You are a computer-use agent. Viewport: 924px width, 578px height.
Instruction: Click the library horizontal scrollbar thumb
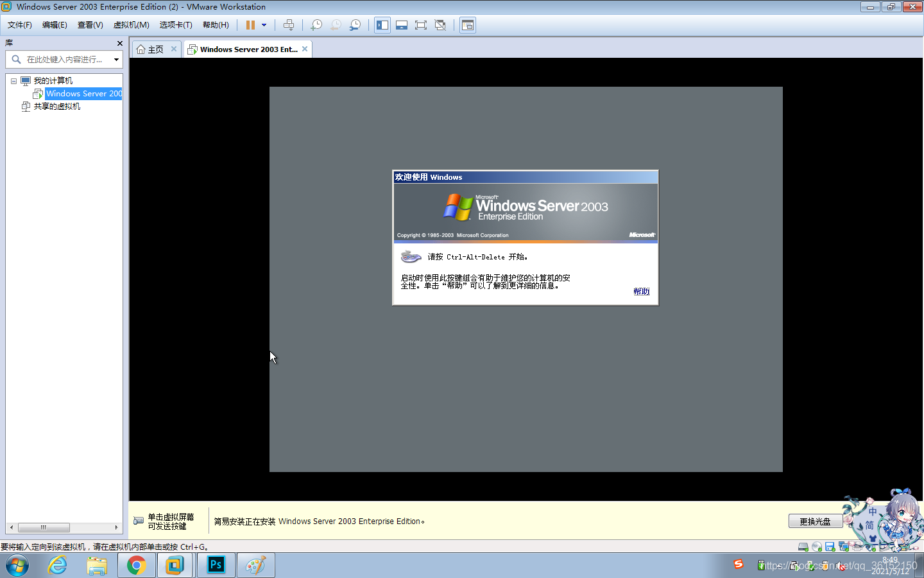point(44,527)
